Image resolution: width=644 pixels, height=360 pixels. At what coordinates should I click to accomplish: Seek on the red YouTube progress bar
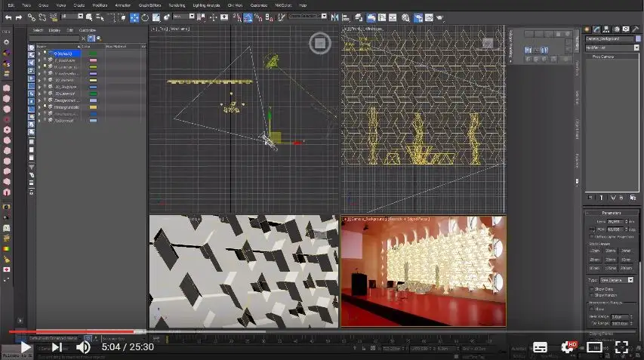[72, 331]
